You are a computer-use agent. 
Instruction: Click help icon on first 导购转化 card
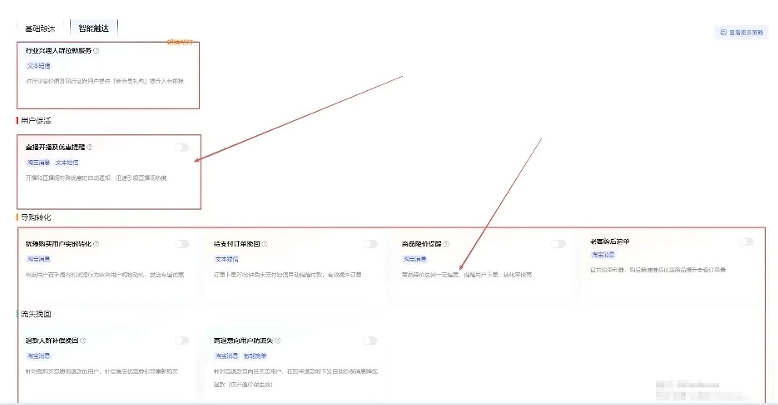click(x=96, y=244)
